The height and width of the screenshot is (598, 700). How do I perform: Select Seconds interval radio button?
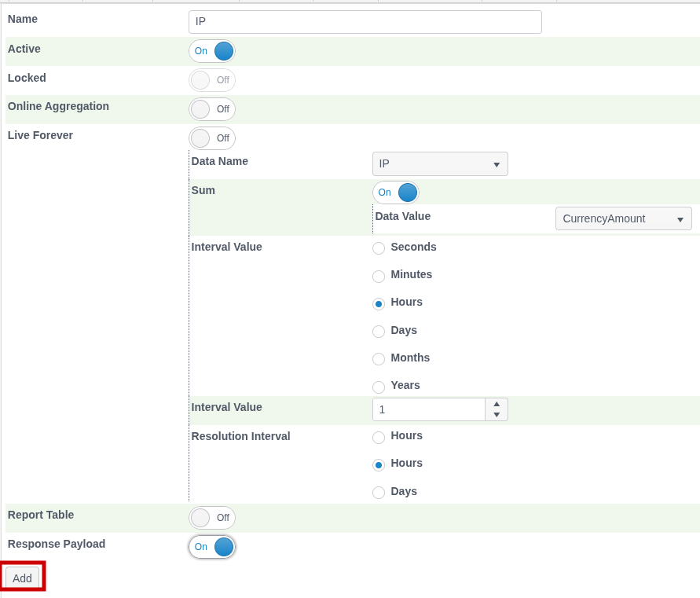tap(379, 248)
